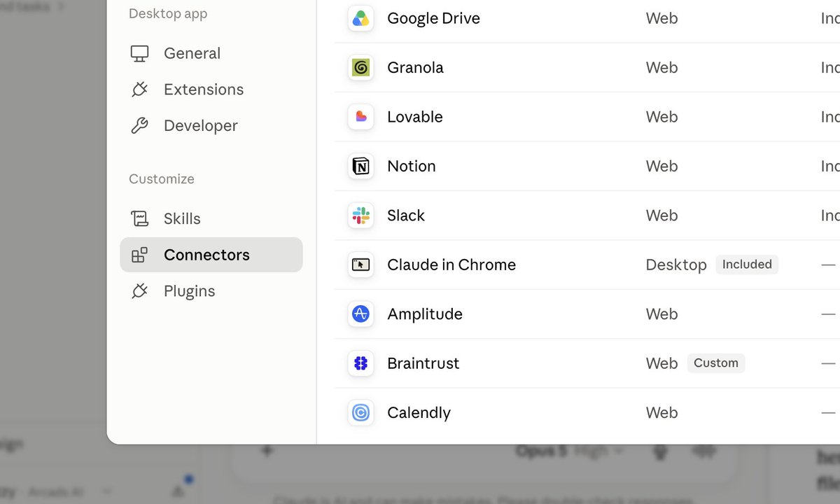The image size is (840, 504).
Task: Click the Google Drive connector icon
Action: 361,18
